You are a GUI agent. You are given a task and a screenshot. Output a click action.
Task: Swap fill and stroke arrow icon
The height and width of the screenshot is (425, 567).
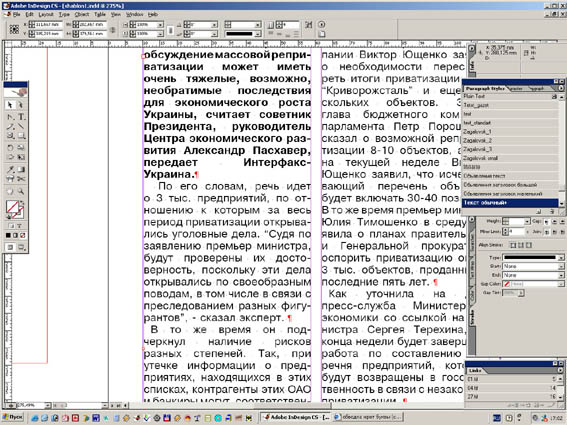22,203
